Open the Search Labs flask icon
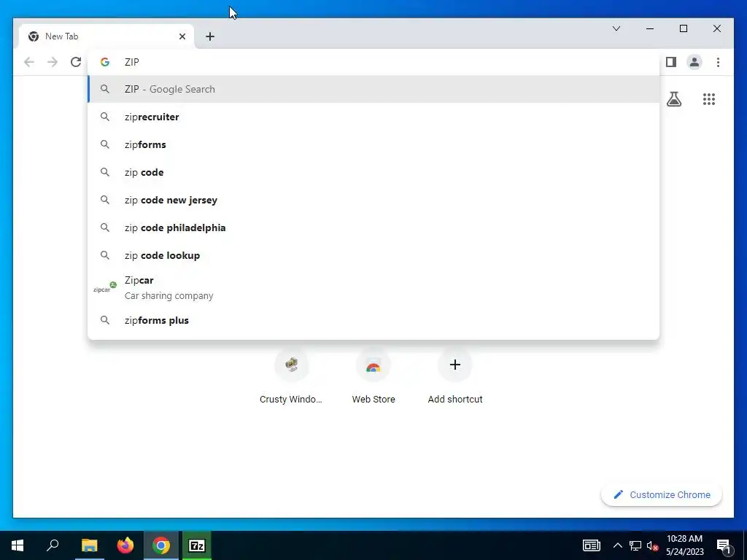This screenshot has height=560, width=747. pos(673,99)
